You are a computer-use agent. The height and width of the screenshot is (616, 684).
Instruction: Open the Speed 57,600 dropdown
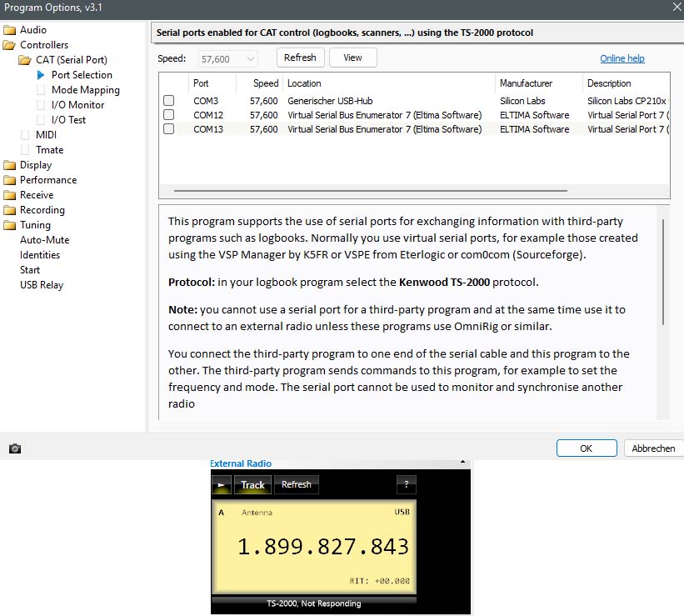click(228, 59)
